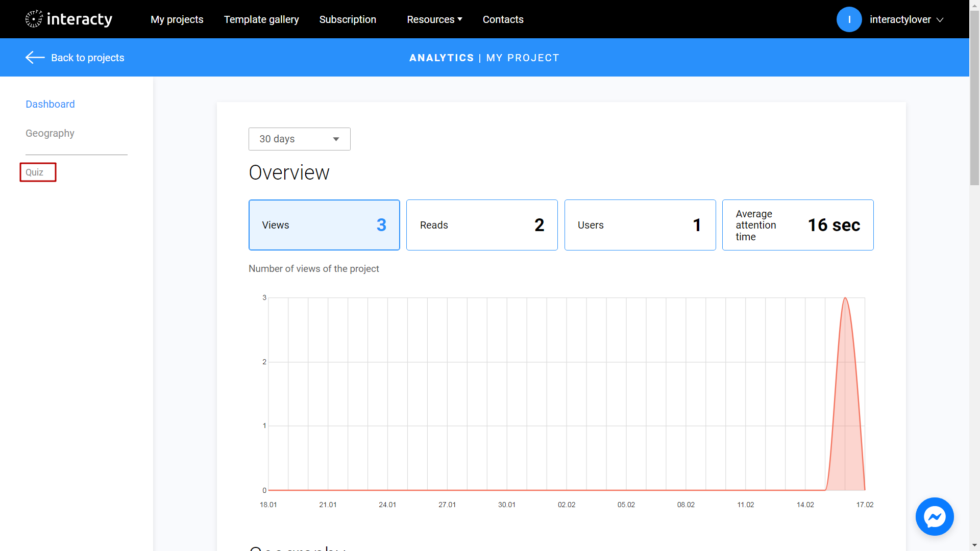Expand the Resources navigation dropdown

coord(434,19)
